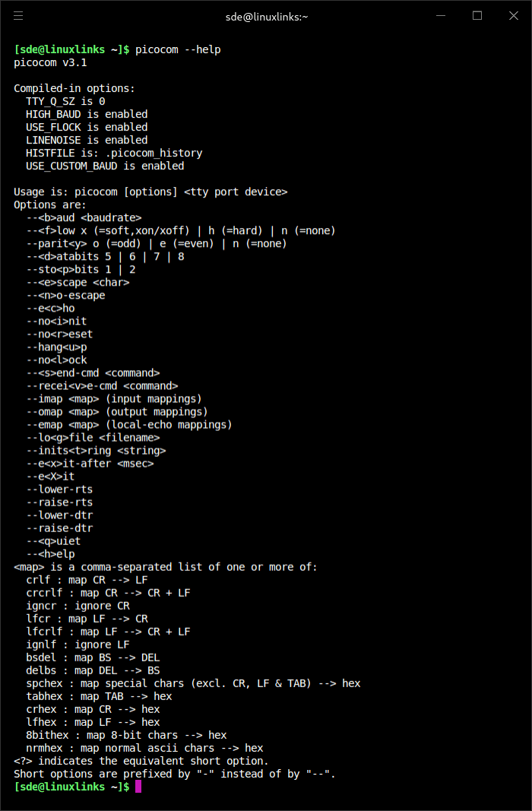Click the --imap <map> input mappings line
Viewport: 532px width, 811px height.
pos(114,399)
